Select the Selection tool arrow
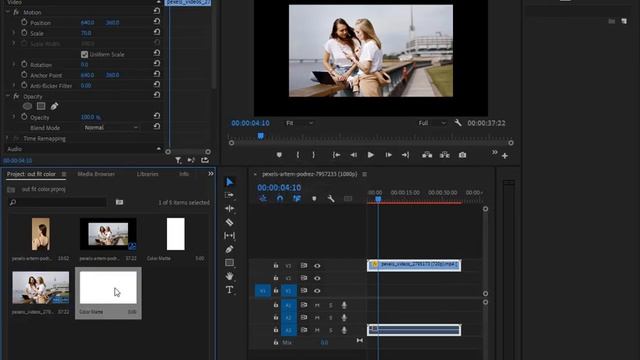The width and height of the screenshot is (640, 360). (x=230, y=182)
